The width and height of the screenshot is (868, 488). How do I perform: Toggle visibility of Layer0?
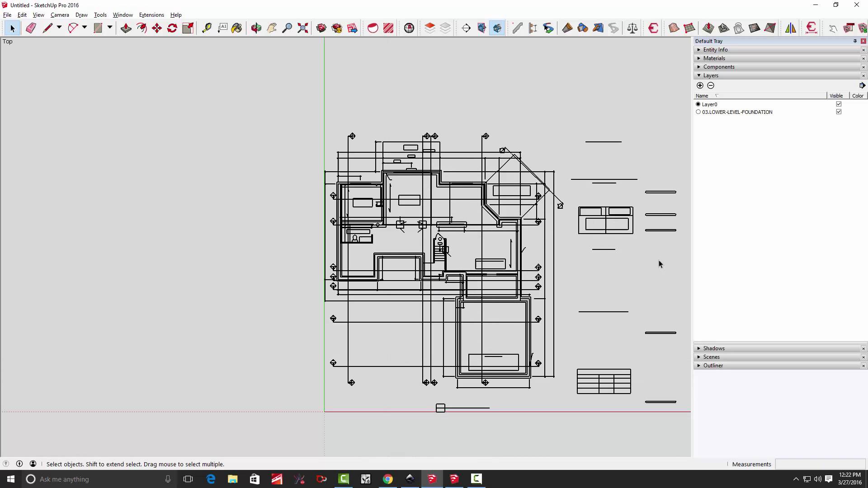pyautogui.click(x=839, y=104)
